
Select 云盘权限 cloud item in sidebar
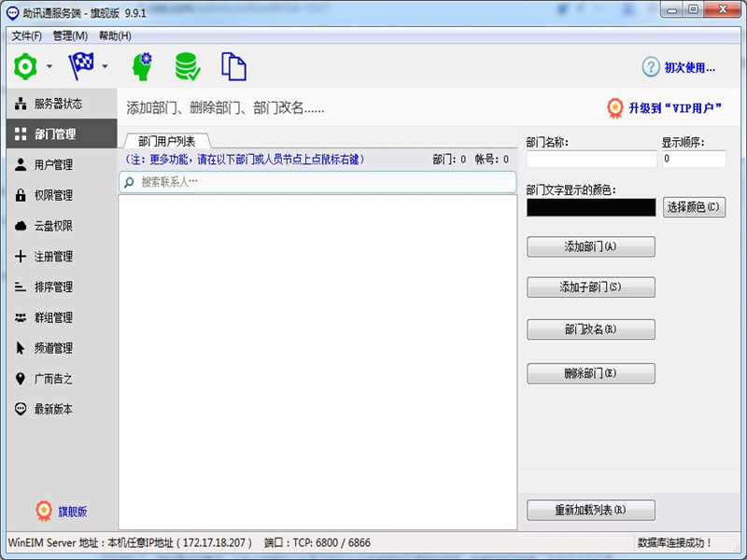53,226
